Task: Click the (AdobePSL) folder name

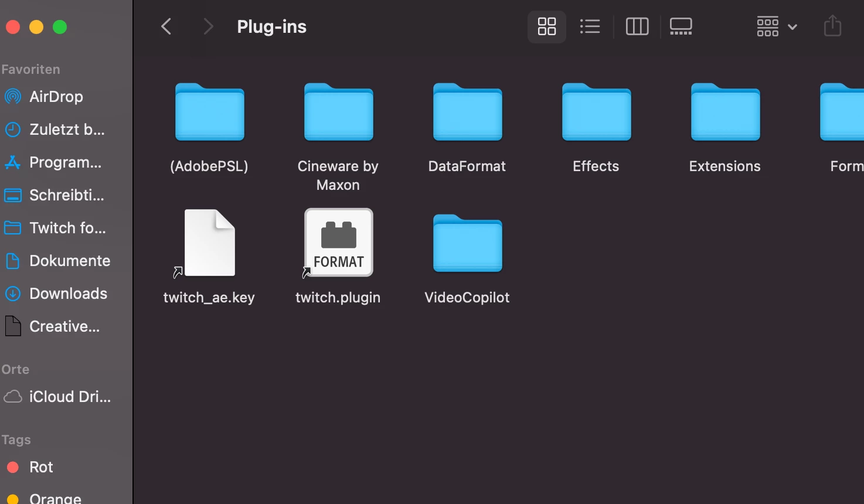Action: 209,166
